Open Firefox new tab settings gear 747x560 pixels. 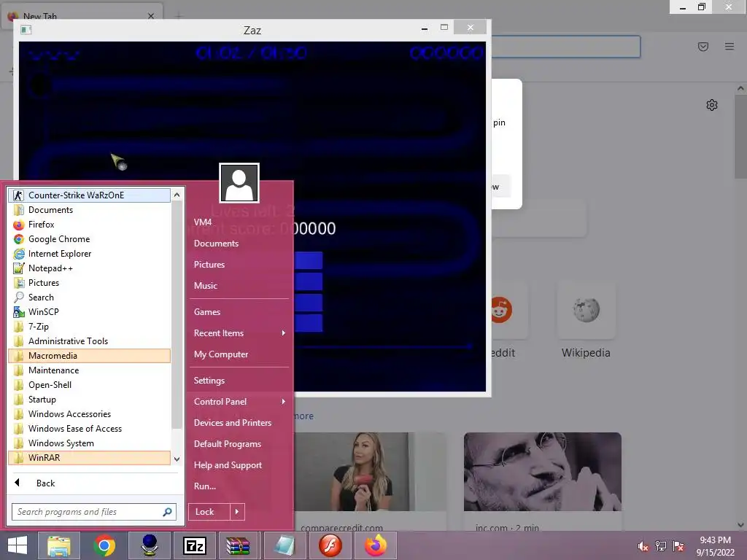712,105
